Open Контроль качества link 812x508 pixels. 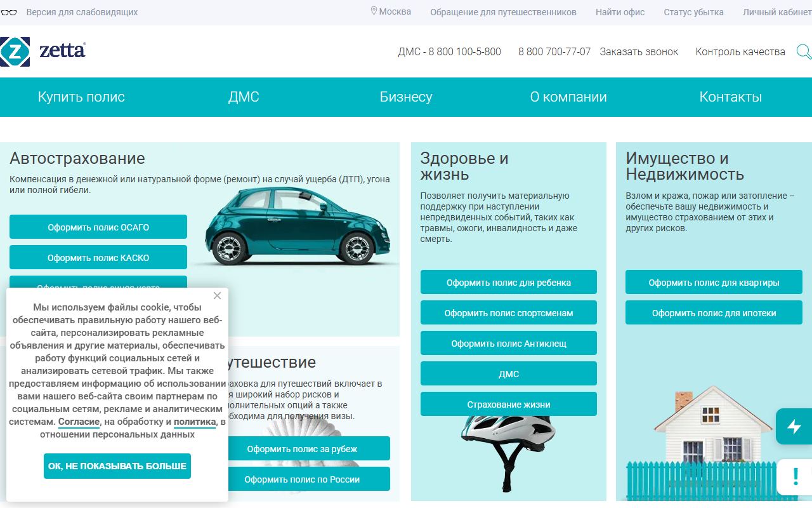pyautogui.click(x=740, y=51)
